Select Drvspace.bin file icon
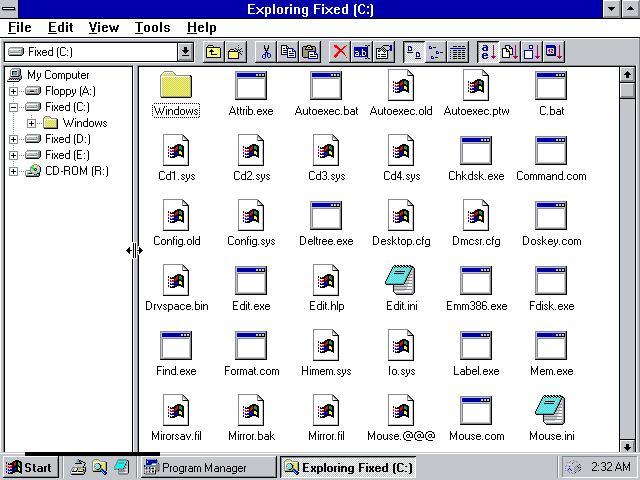 click(x=176, y=280)
